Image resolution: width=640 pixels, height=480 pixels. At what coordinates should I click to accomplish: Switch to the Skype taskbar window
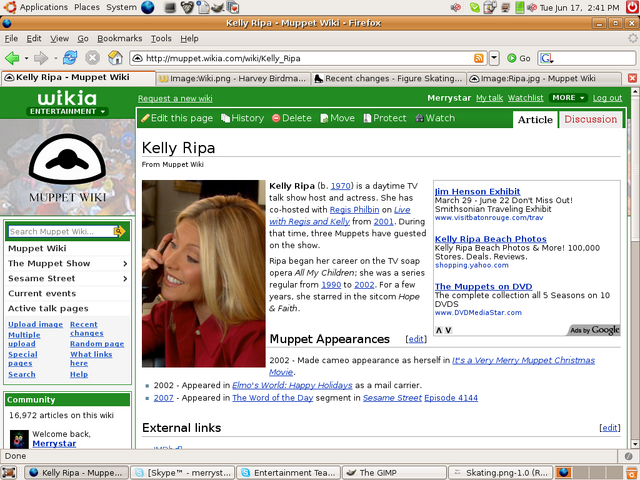[x=183, y=473]
